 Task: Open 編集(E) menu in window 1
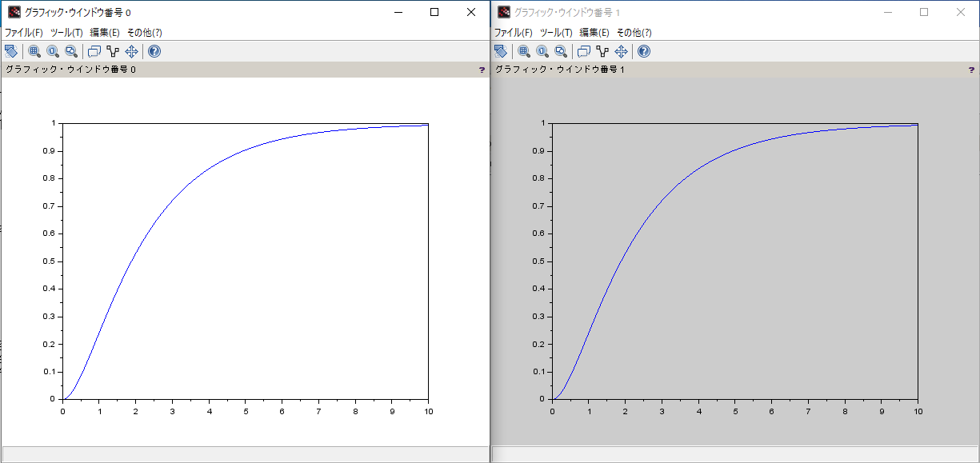coord(594,33)
